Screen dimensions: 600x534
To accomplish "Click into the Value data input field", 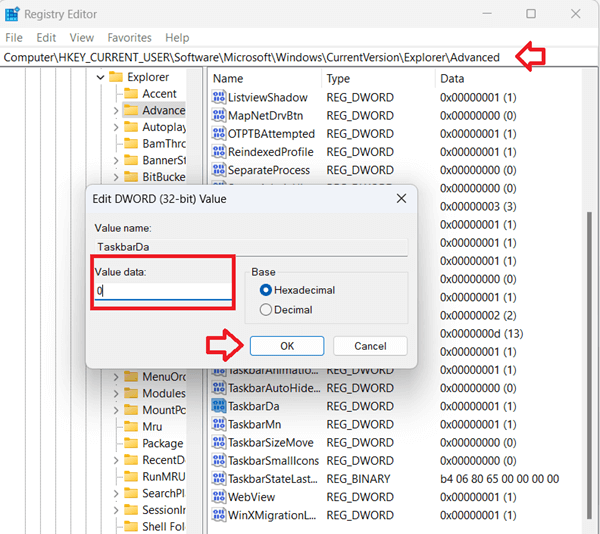I will point(163,291).
